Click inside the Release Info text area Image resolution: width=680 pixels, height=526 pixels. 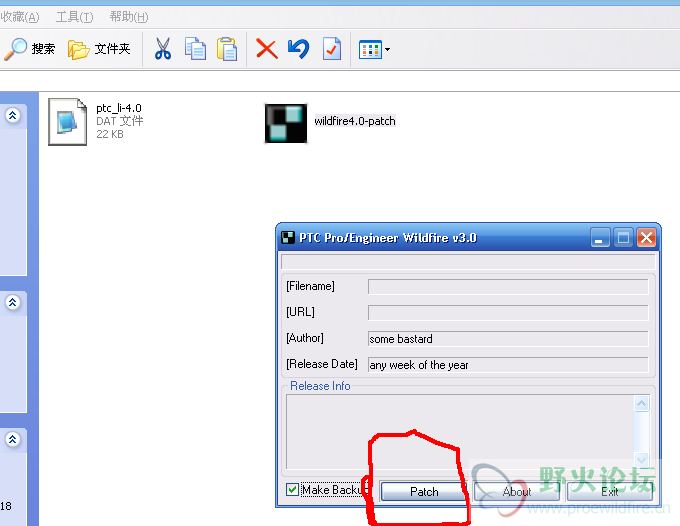(x=460, y=431)
